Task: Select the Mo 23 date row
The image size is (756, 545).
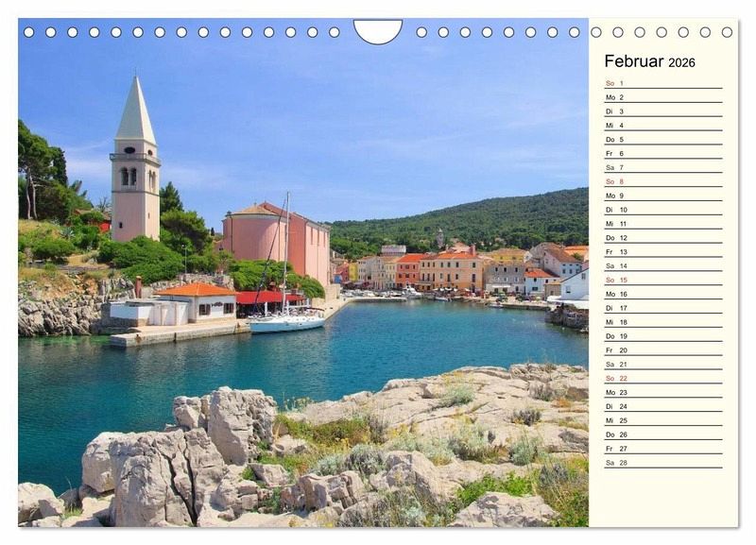Action: (x=663, y=392)
